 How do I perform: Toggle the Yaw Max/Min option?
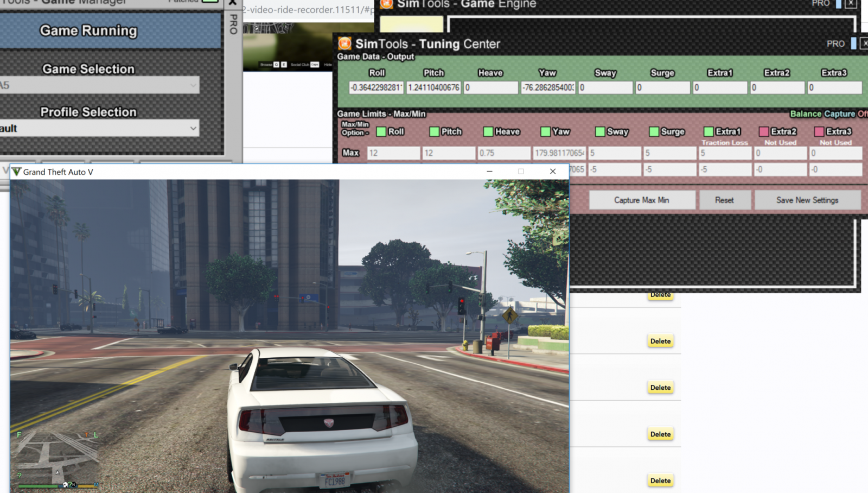[x=545, y=131]
